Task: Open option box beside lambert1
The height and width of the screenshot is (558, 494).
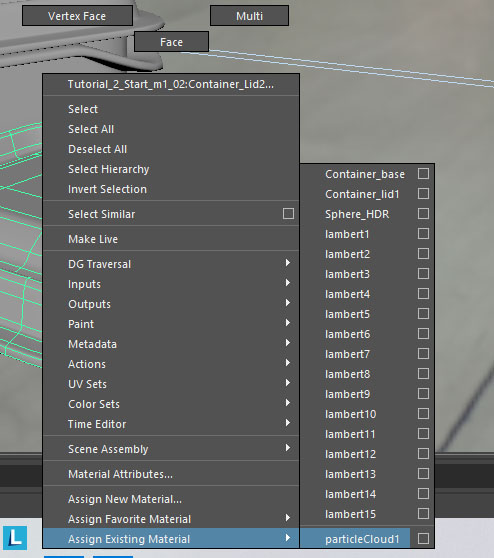Action: point(423,233)
